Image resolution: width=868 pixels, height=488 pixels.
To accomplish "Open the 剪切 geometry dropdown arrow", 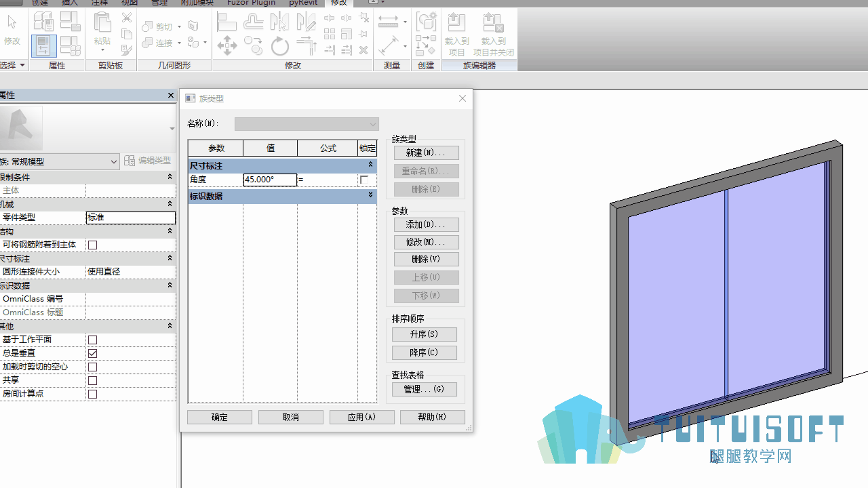I will point(179,27).
